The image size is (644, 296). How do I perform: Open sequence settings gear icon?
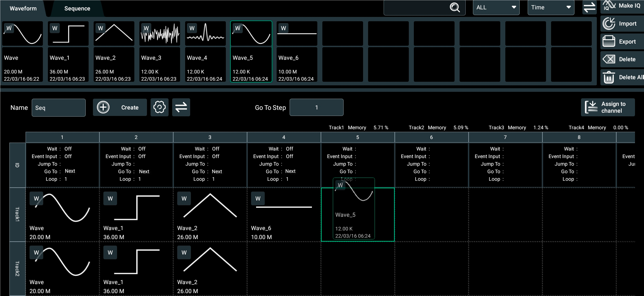pyautogui.click(x=159, y=107)
